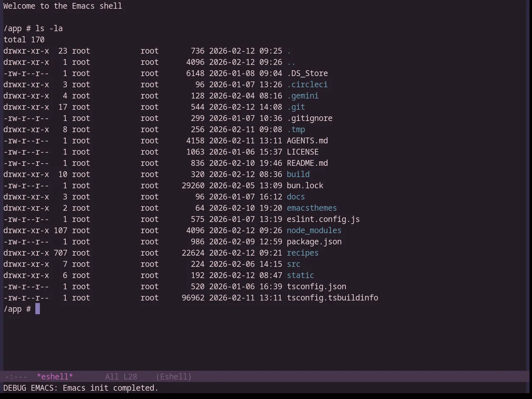Click the emacsthemes directory name

point(312,208)
